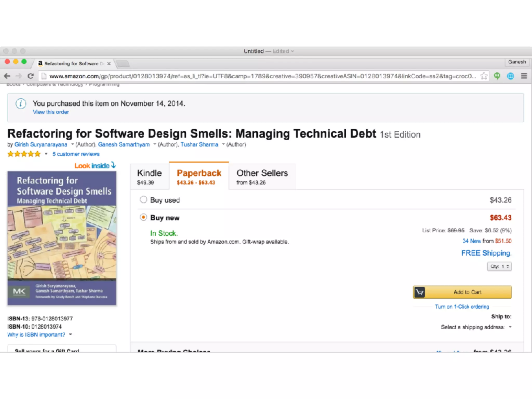Select the Buy used radio button

[143, 200]
